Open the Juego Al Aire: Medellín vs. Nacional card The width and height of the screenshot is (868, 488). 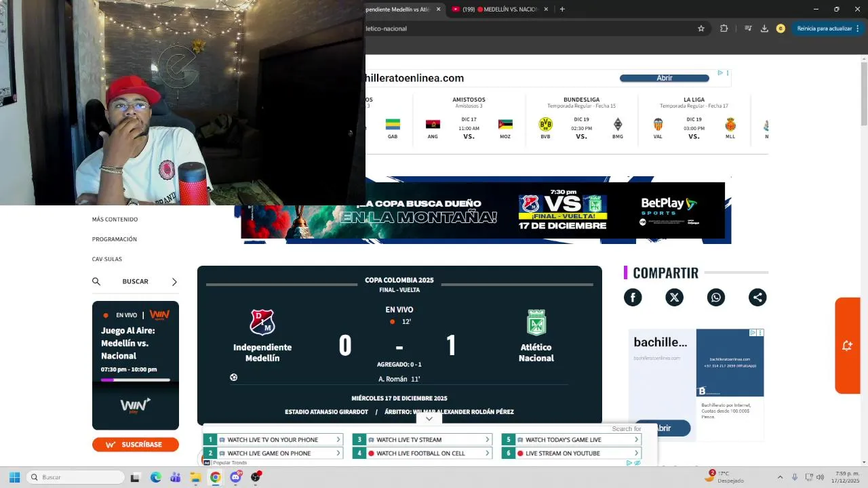click(136, 365)
